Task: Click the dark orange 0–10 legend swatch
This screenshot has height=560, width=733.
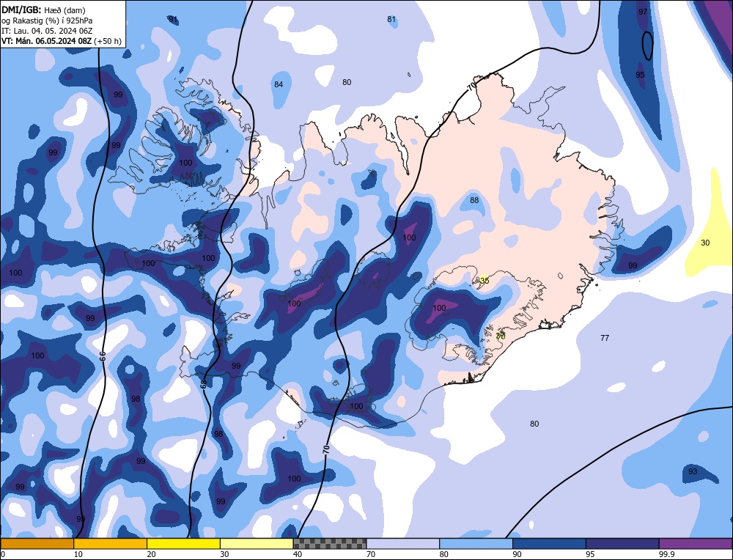Action: pyautogui.click(x=37, y=544)
